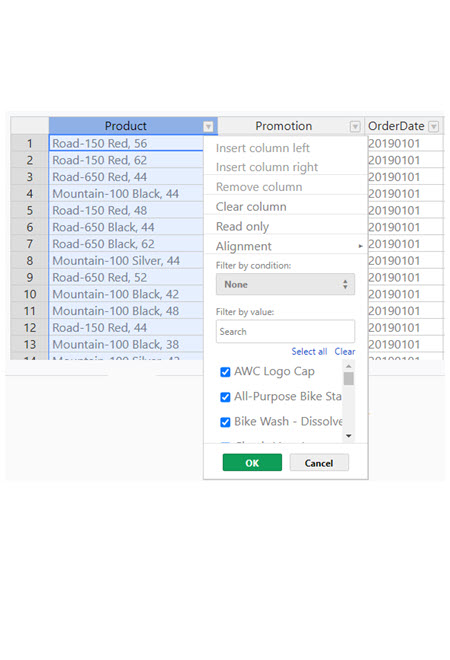450x660 pixels.
Task: Uncheck AWC Logo Cap checkbox
Action: 225,372
